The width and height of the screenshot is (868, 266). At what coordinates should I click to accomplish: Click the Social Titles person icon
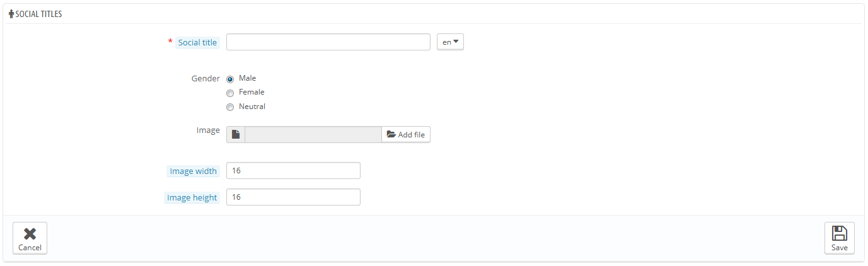click(x=11, y=14)
